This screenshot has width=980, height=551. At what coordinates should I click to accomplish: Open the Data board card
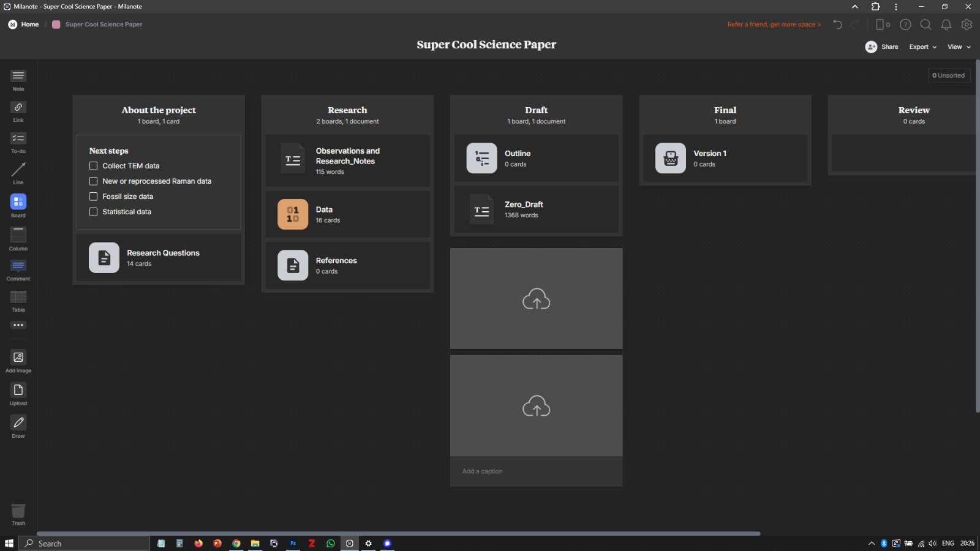pos(347,214)
